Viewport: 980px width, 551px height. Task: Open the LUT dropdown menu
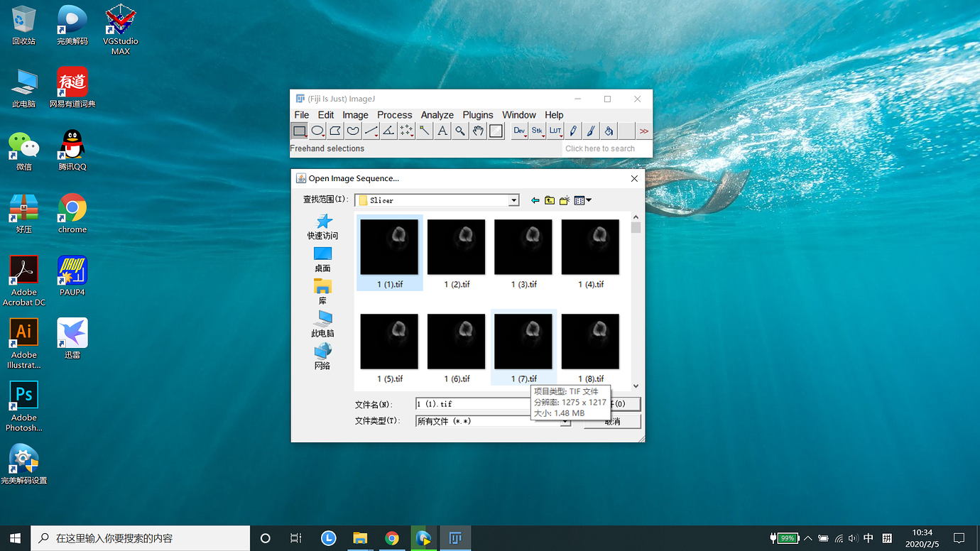[x=555, y=131]
